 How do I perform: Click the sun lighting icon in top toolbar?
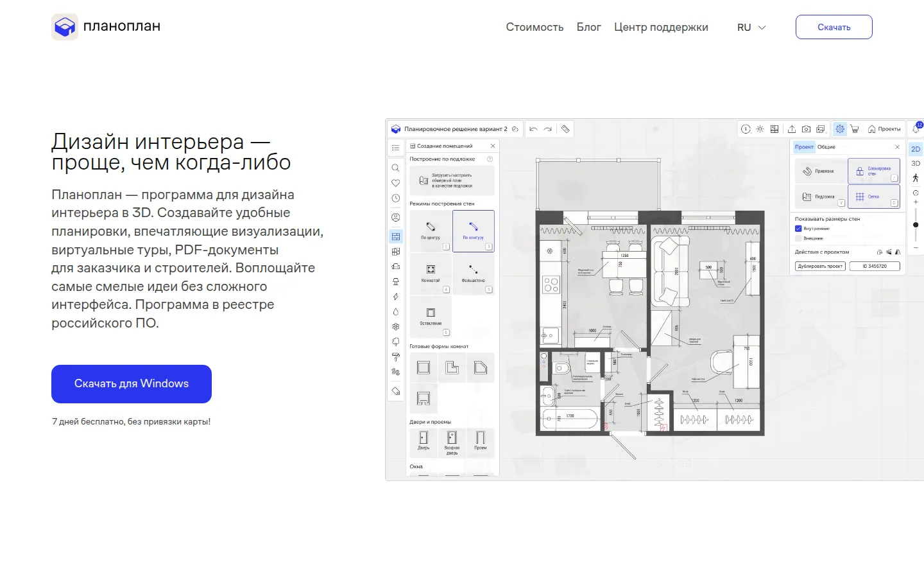[760, 129]
